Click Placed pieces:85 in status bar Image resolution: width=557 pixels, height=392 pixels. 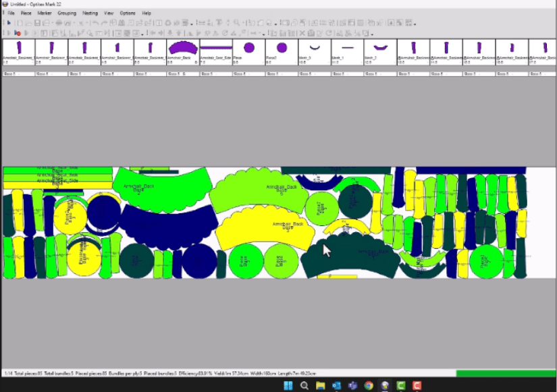91,374
